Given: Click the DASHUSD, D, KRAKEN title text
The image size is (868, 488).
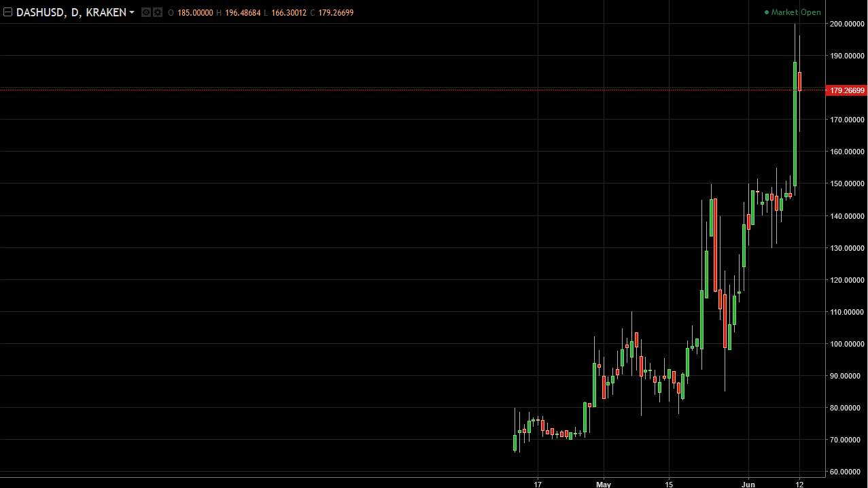Looking at the screenshot, I should (x=71, y=12).
